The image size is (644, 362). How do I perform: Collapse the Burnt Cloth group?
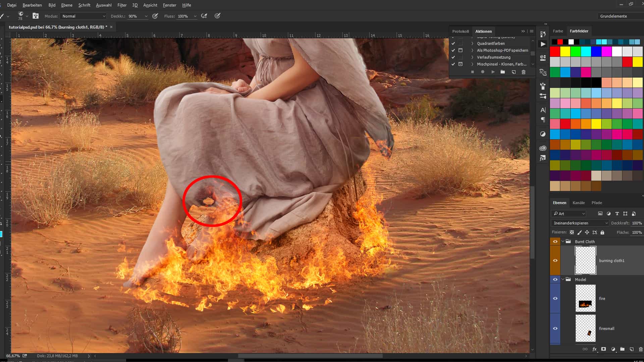562,241
